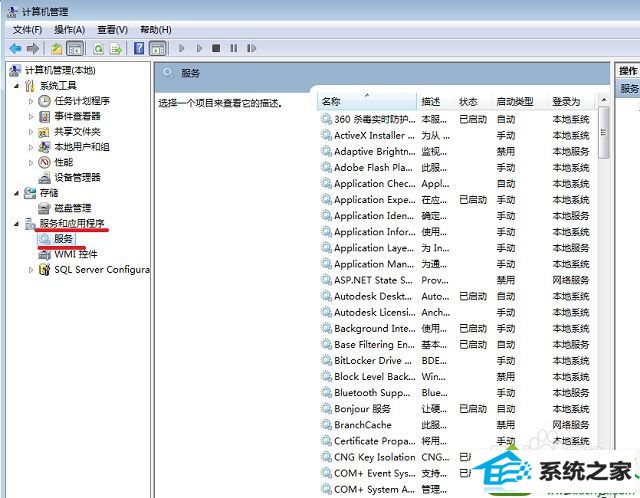Click scrollbar up arrow in services list
The height and width of the screenshot is (498, 640).
604,100
